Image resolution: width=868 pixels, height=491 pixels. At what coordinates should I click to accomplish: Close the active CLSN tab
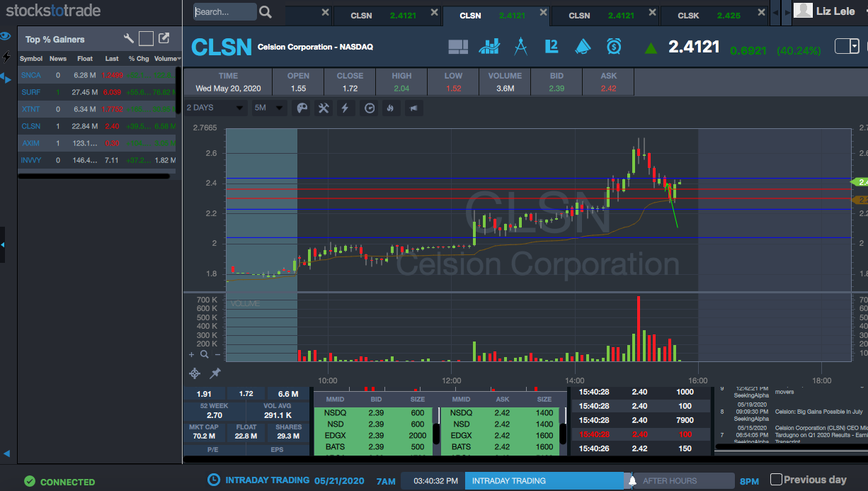(x=542, y=13)
